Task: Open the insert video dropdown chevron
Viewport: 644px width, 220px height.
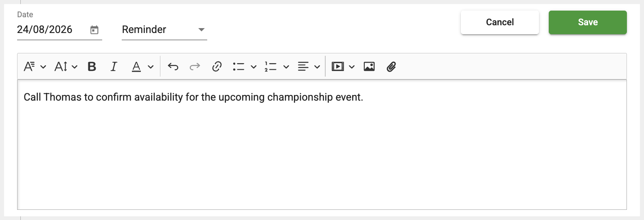Action: tap(352, 67)
